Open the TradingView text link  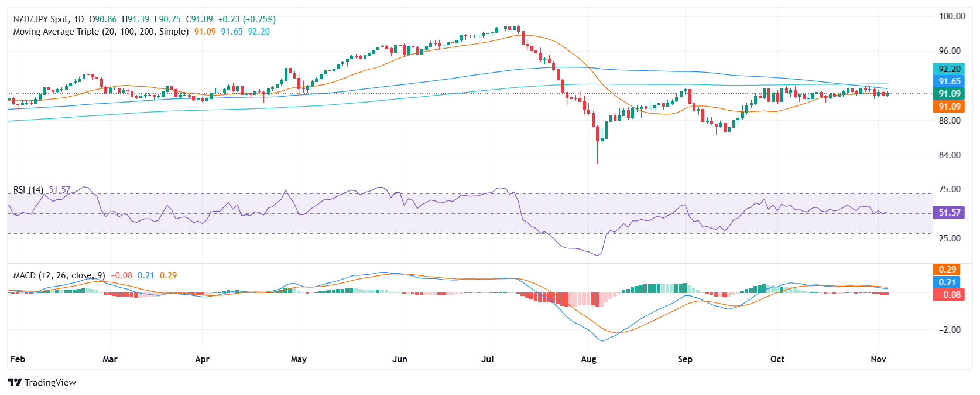tap(50, 383)
